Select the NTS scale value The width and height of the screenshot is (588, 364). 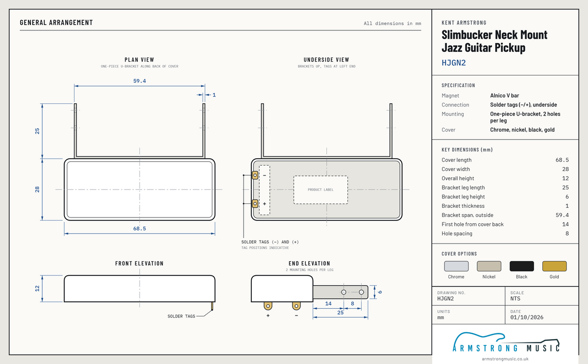pos(515,298)
